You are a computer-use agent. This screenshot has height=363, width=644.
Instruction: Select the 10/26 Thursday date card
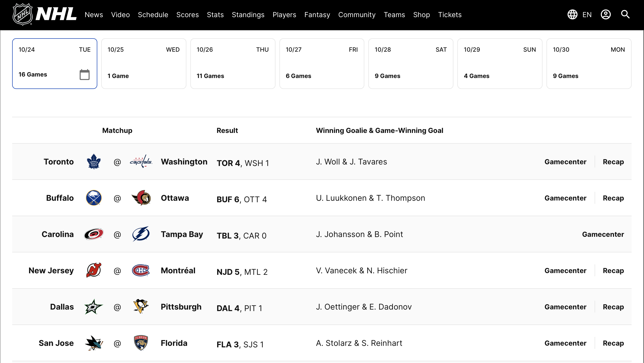(233, 63)
